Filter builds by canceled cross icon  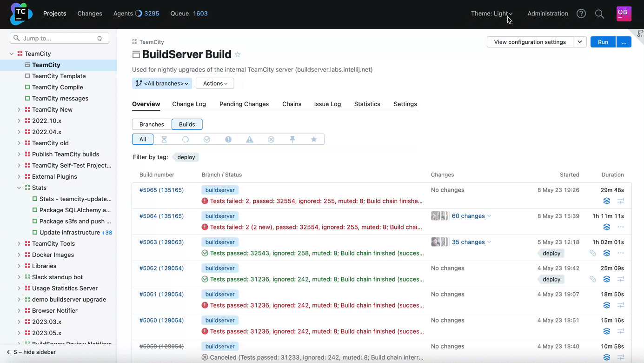point(271,139)
